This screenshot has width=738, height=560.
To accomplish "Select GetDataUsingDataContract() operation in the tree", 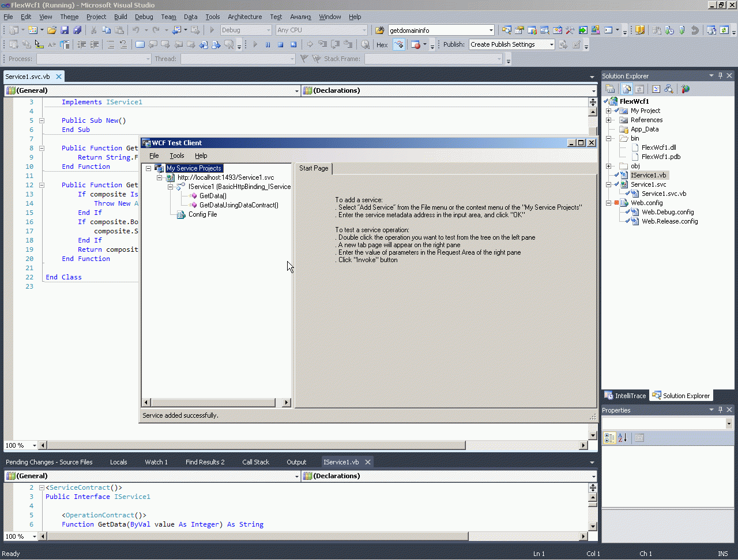I will 238,205.
